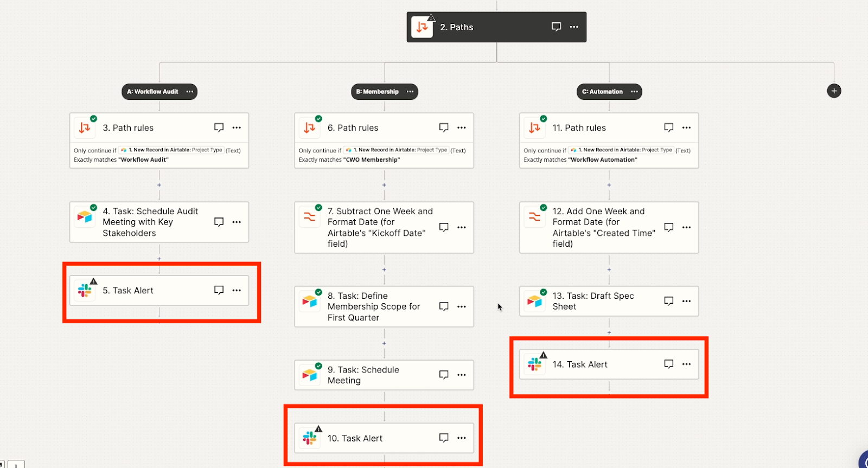The image size is (868, 468).
Task: Open the 9. Task: Schedule Meeting step
Action: point(384,375)
